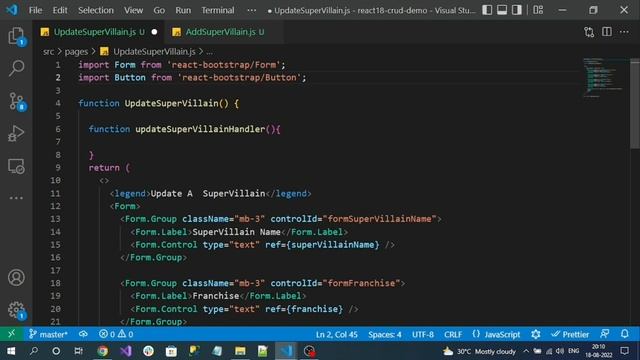
Task: Open Windows taskbar search
Action: (33, 351)
